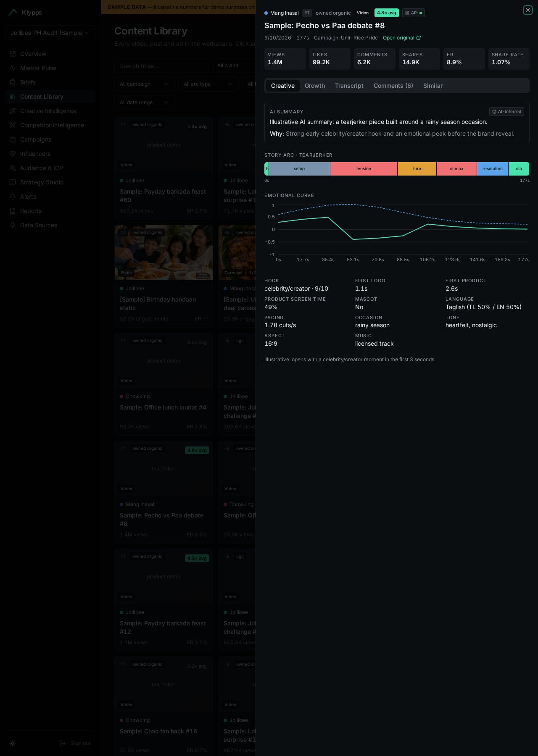View the Comments (6) tab
This screenshot has height=756, width=538.
coord(393,86)
